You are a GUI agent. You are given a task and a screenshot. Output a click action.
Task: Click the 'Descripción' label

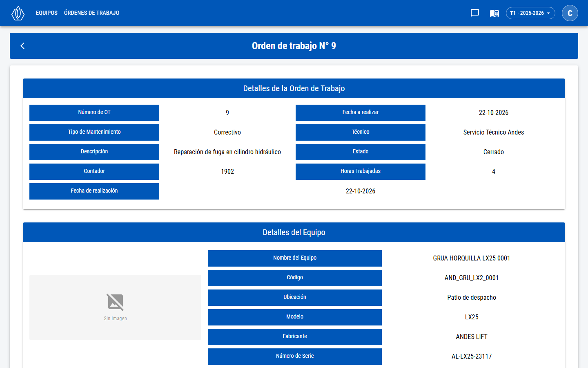pyautogui.click(x=94, y=152)
